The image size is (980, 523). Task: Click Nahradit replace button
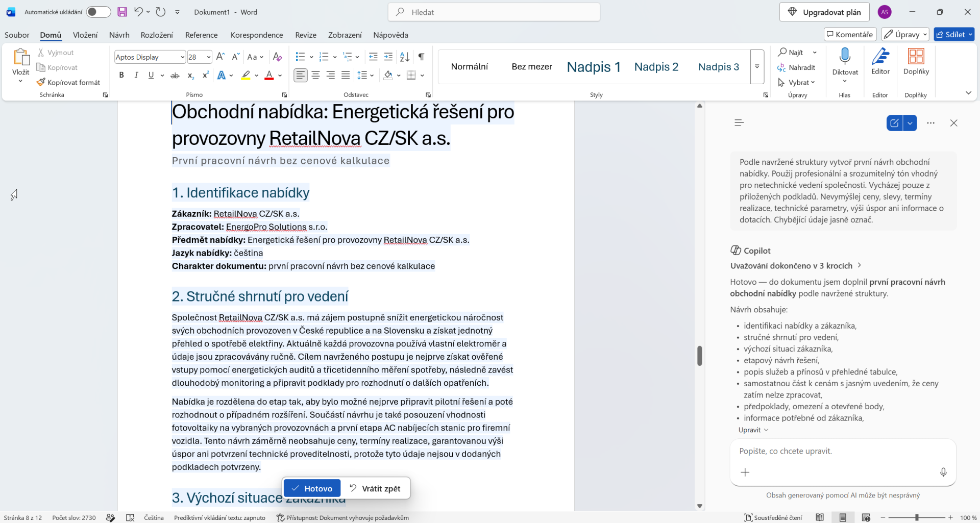tap(796, 67)
